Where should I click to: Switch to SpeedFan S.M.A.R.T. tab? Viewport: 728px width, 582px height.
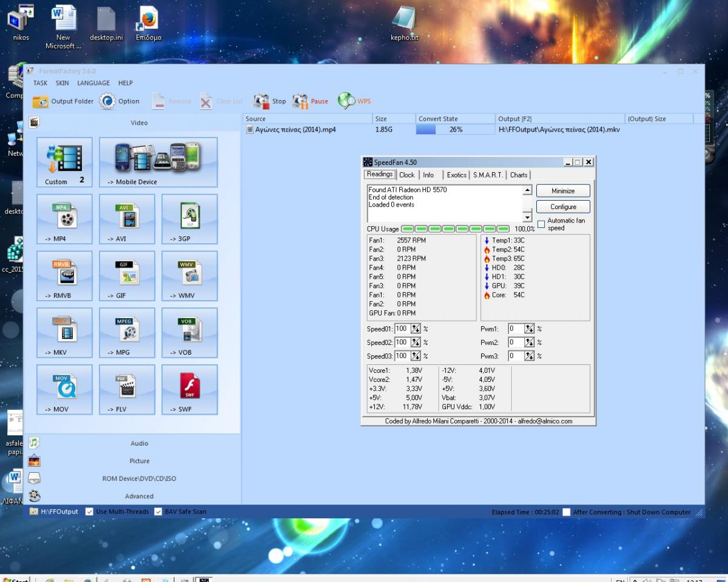coord(488,175)
